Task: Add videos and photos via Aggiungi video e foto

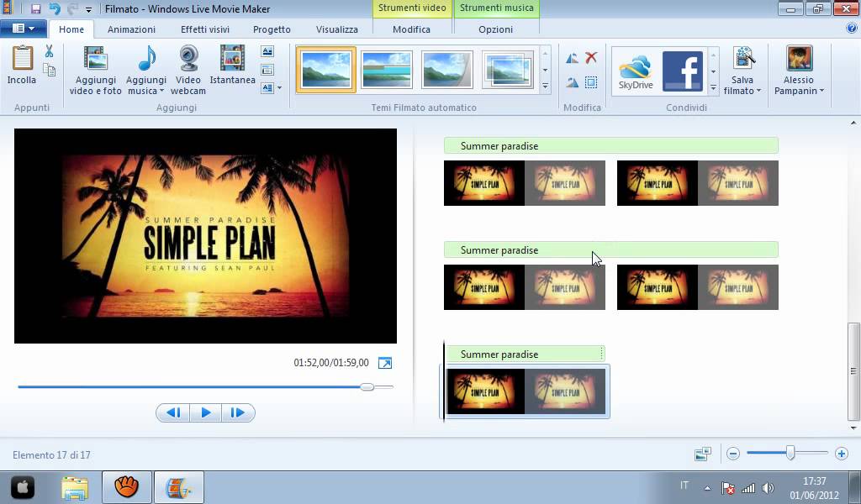Action: point(96,71)
